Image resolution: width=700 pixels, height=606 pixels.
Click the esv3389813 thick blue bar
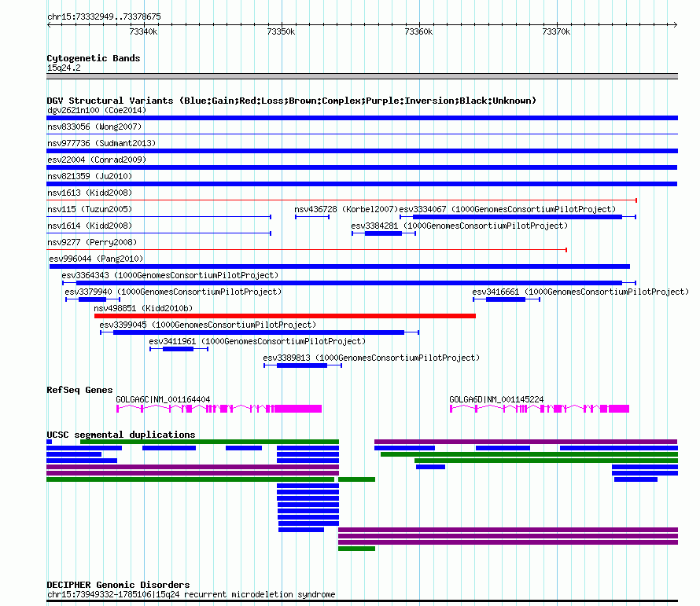click(x=302, y=366)
